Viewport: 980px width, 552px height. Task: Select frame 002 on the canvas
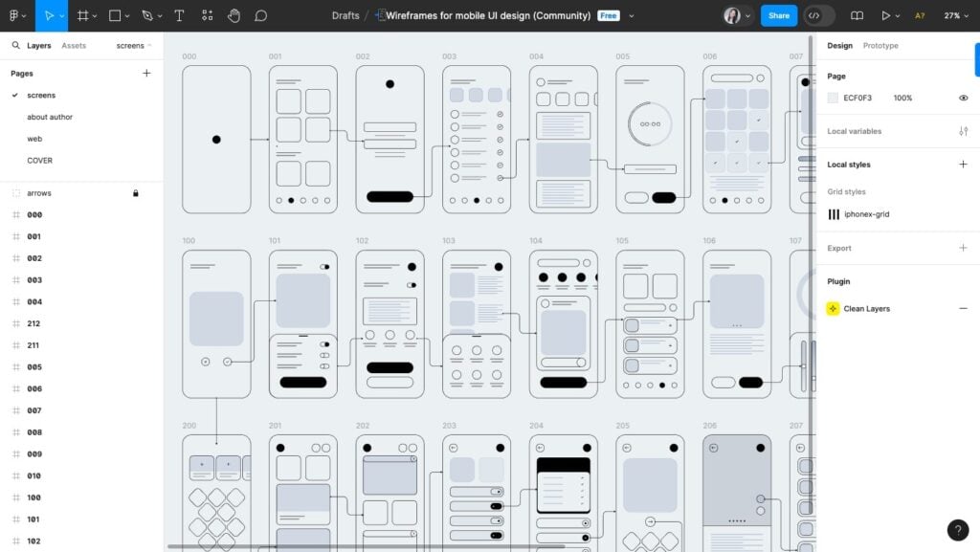390,140
